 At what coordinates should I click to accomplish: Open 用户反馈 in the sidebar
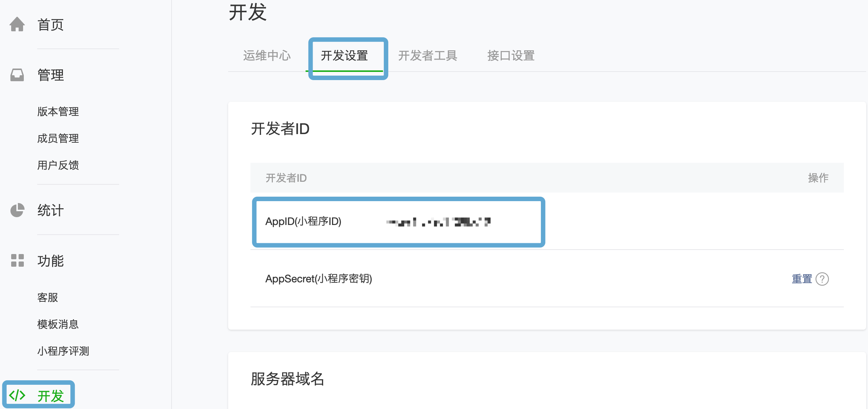coord(58,165)
